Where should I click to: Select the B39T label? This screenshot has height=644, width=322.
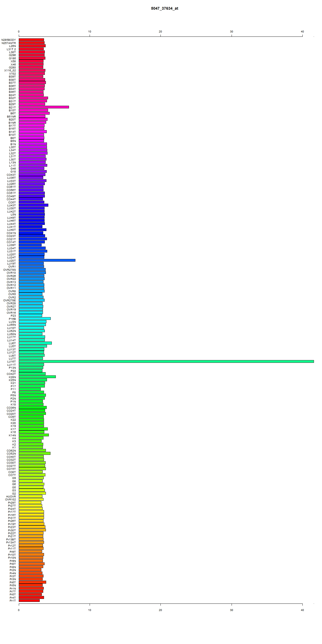pos(12,77)
